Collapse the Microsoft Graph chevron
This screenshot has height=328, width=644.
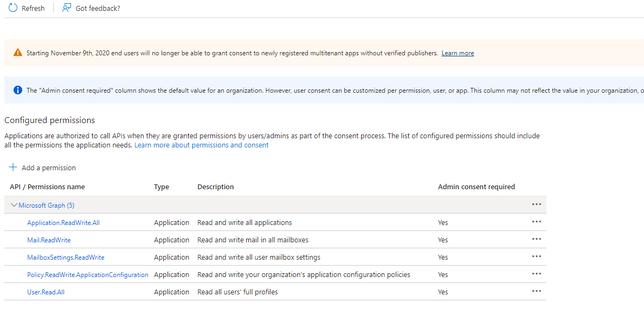coord(14,205)
